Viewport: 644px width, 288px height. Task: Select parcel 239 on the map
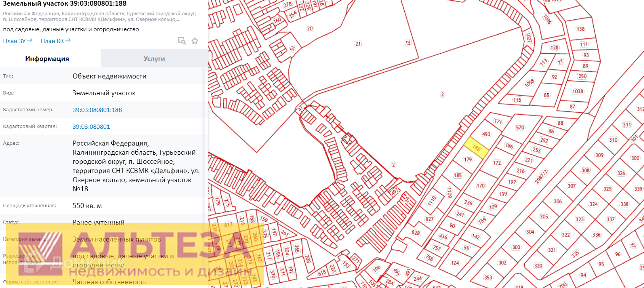coord(468,203)
